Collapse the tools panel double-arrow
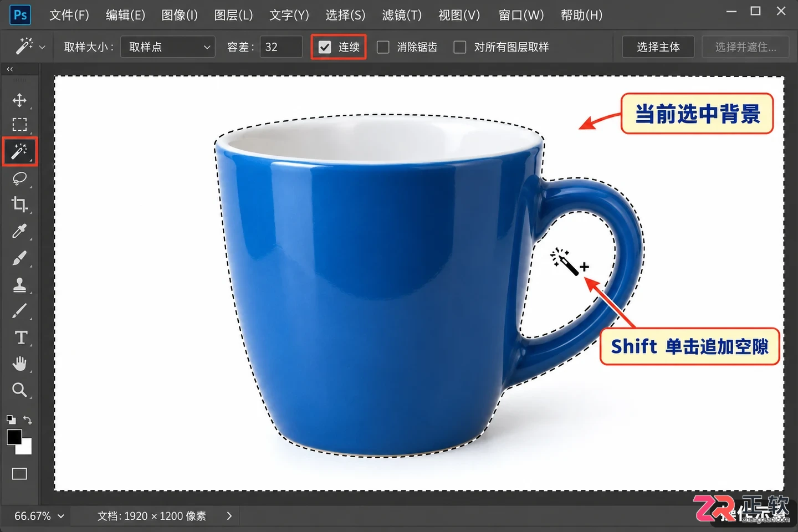The image size is (798, 532). click(9, 69)
